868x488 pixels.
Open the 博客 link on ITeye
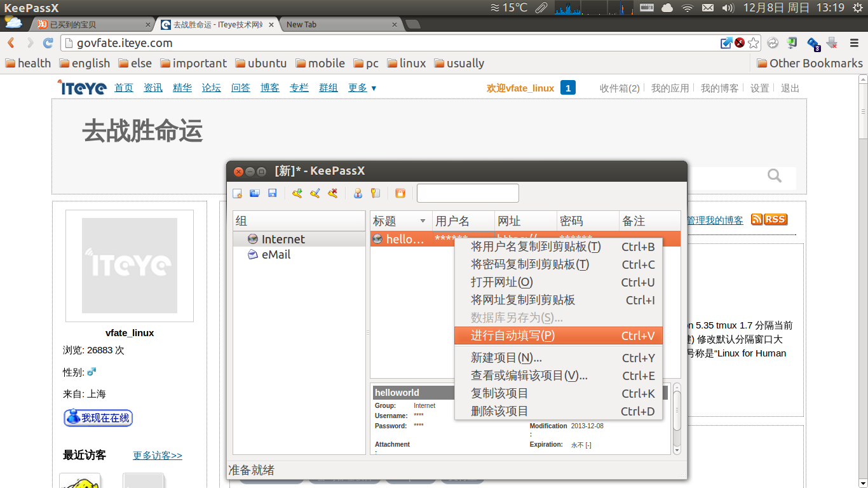[x=270, y=88]
